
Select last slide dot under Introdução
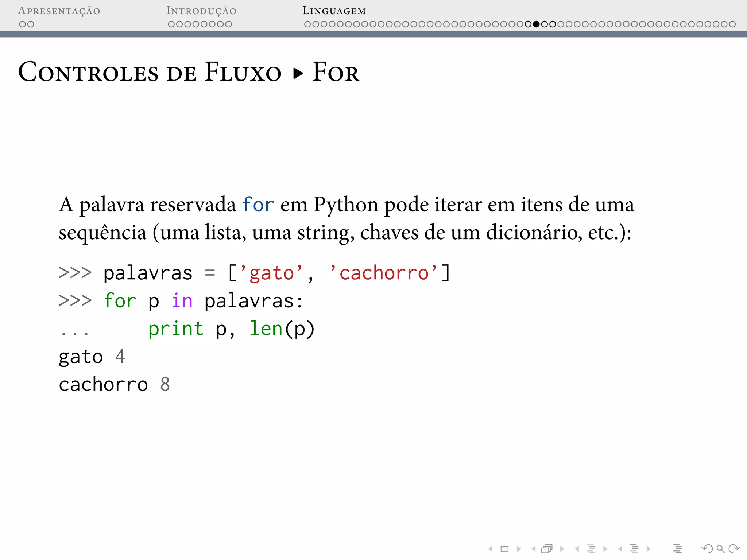click(228, 24)
